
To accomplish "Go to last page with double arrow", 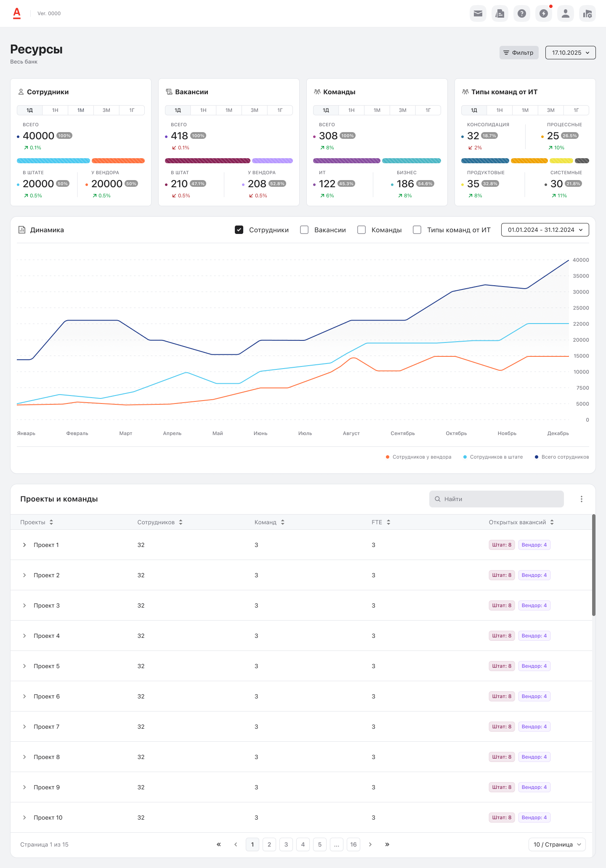I will (x=387, y=844).
